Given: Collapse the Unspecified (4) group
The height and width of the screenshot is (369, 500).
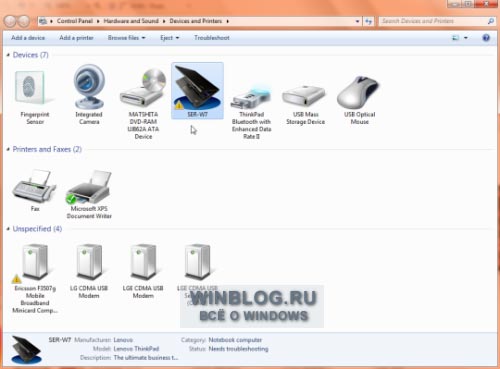Looking at the screenshot, I should pyautogui.click(x=8, y=229).
